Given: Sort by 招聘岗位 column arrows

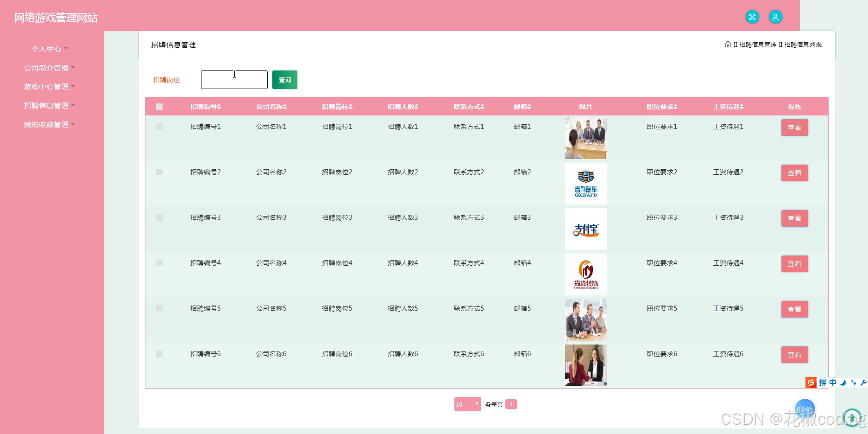Looking at the screenshot, I should pos(351,107).
